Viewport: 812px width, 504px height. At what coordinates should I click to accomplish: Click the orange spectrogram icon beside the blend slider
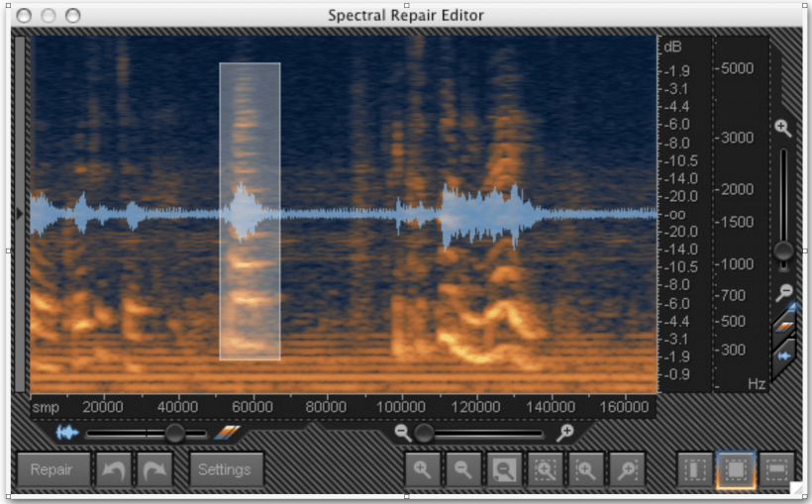(x=228, y=432)
